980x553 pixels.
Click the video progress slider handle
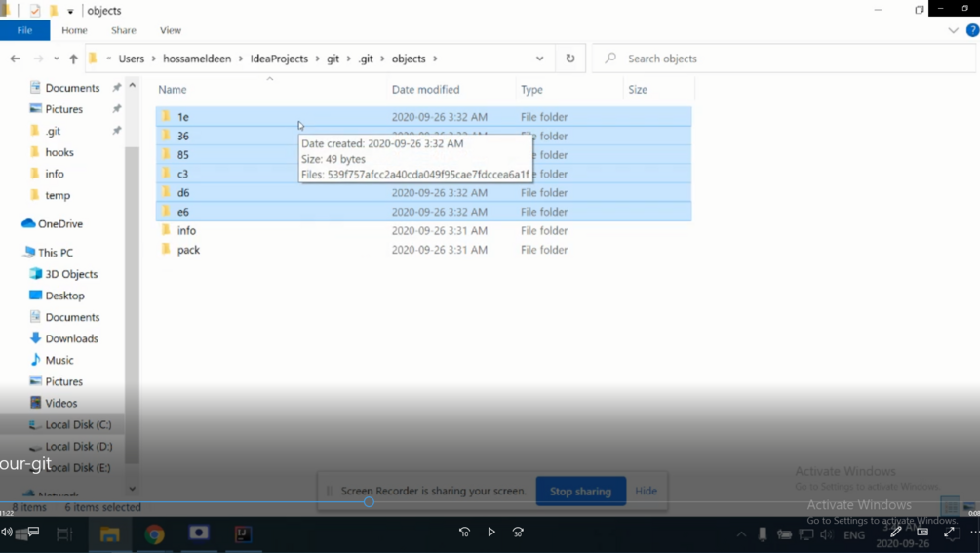369,501
